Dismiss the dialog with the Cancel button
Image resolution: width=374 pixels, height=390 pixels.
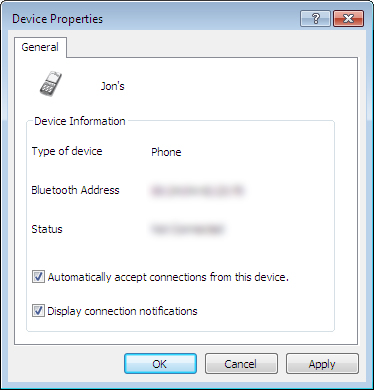pos(241,364)
